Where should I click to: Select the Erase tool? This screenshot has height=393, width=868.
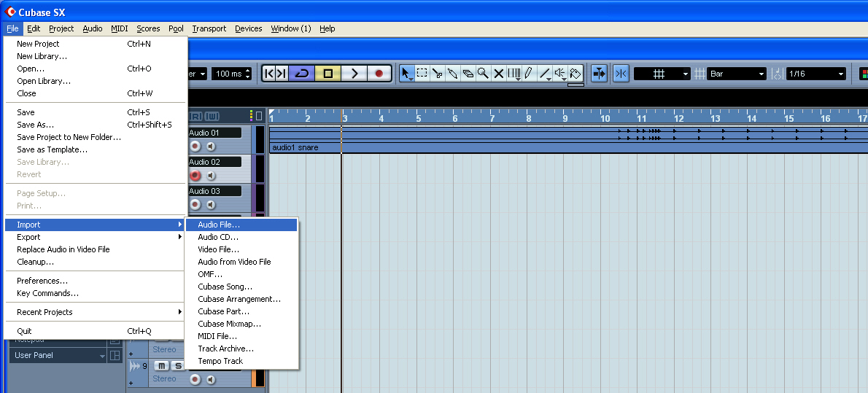(468, 74)
